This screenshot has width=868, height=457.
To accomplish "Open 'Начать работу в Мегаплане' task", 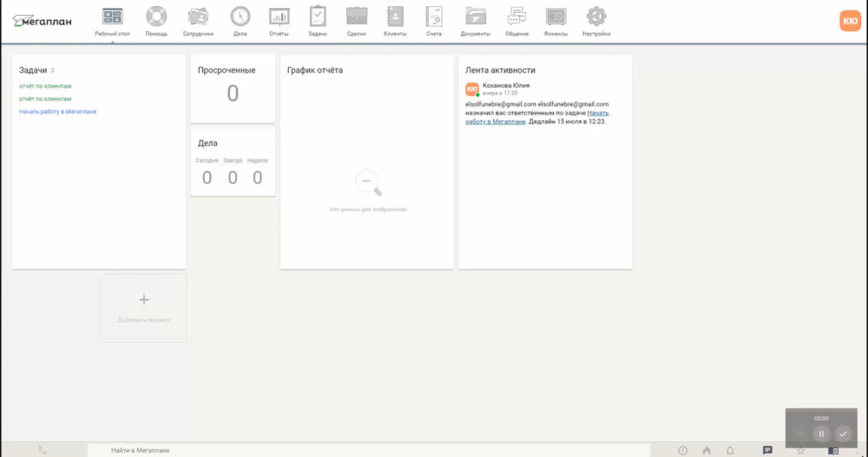I will [x=57, y=112].
